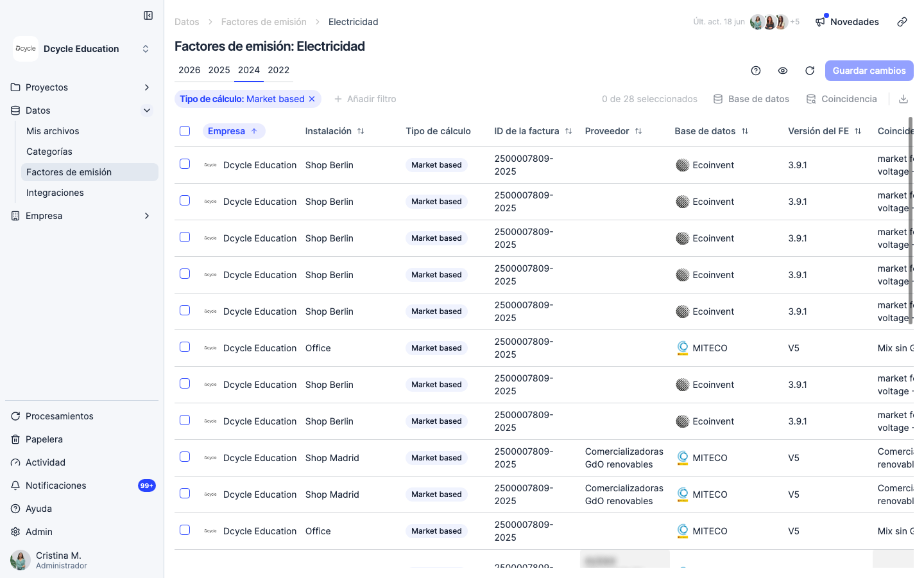This screenshot has width=924, height=578.
Task: Click Guardar cambios button
Action: coord(869,71)
